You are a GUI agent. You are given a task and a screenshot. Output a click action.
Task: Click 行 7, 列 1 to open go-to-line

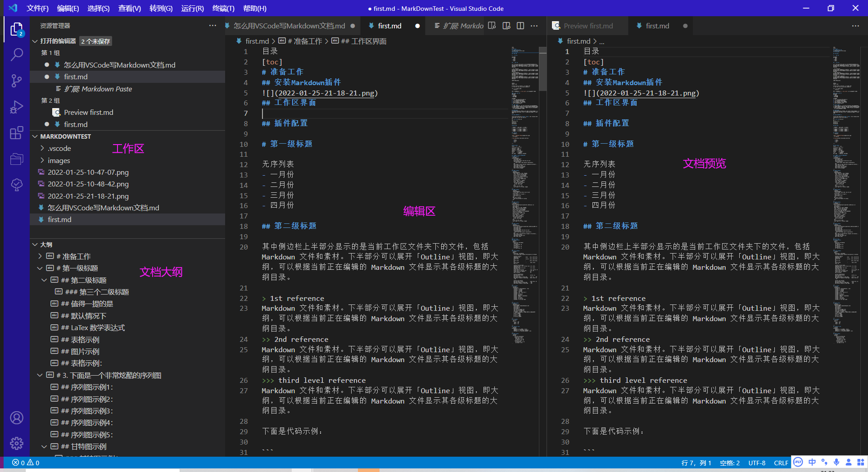click(x=695, y=463)
